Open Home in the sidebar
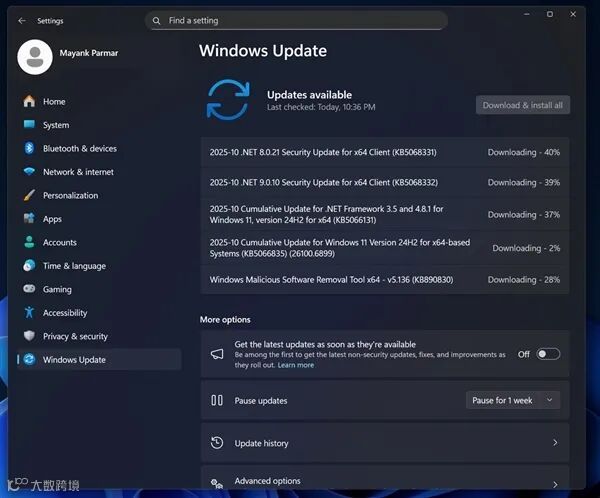 coord(54,101)
